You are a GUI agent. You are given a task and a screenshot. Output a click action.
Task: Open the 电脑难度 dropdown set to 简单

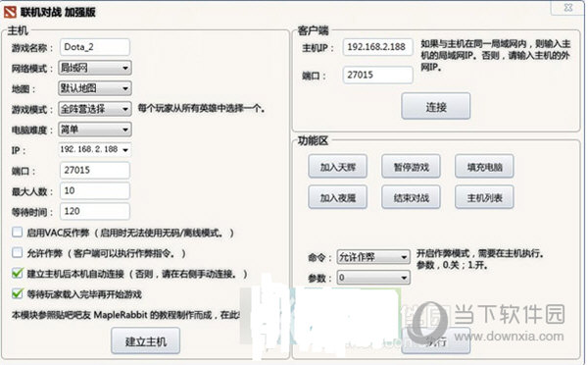(95, 130)
